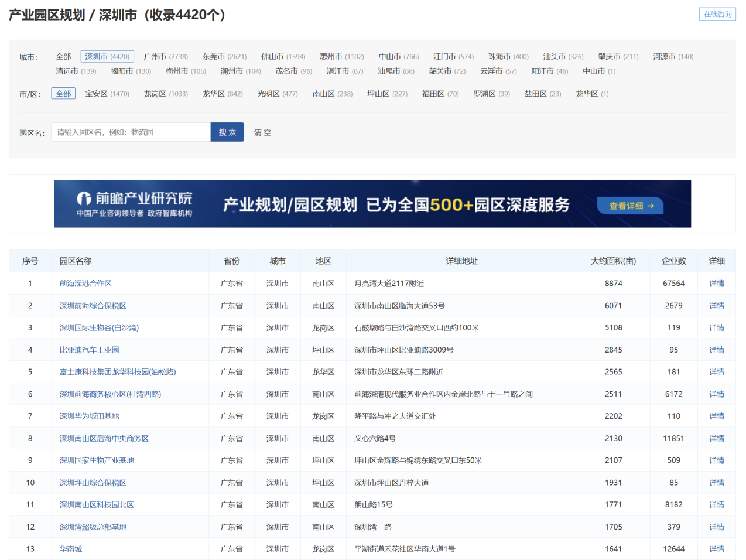746x560 pixels.
Task: Select 潮州市 (104) filter
Action: coord(240,71)
